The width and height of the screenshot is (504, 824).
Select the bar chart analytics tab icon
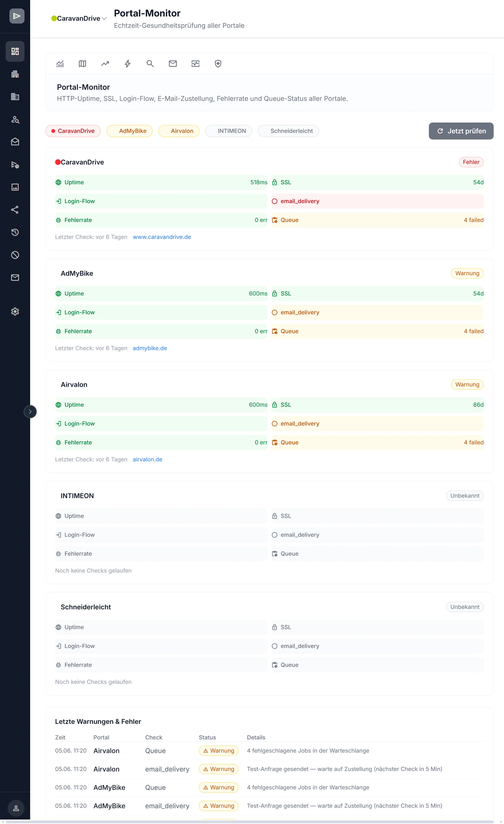[60, 64]
